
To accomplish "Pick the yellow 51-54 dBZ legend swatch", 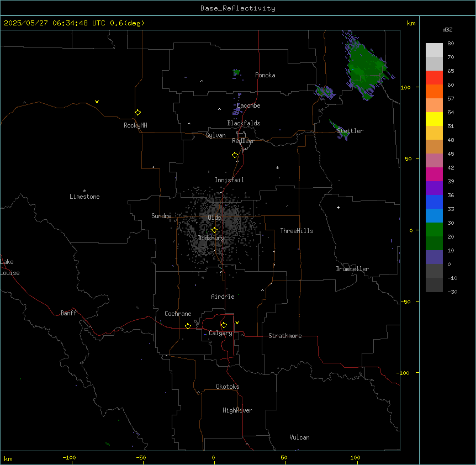I will point(434,119).
